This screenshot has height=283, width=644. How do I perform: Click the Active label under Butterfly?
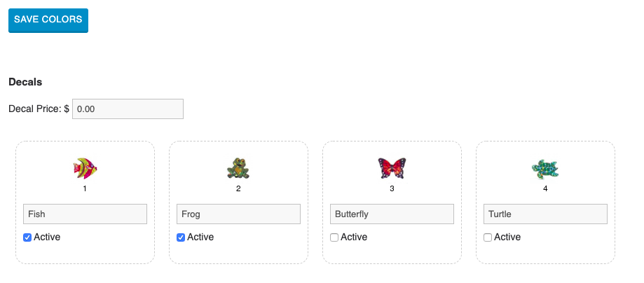point(354,237)
